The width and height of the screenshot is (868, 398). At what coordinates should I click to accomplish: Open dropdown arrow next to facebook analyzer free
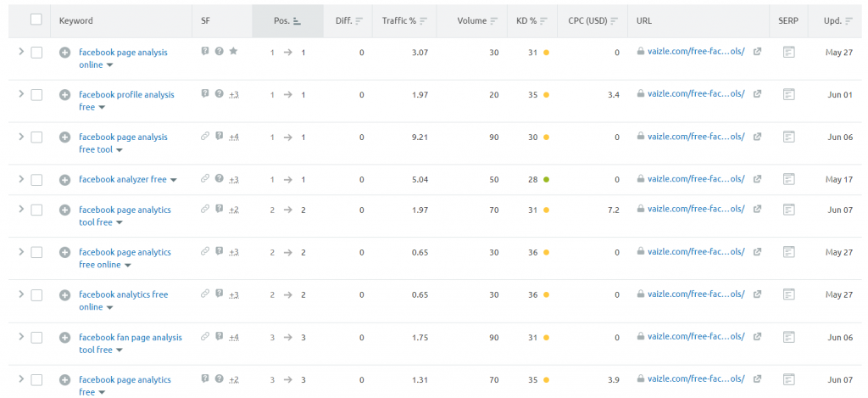[x=173, y=180]
